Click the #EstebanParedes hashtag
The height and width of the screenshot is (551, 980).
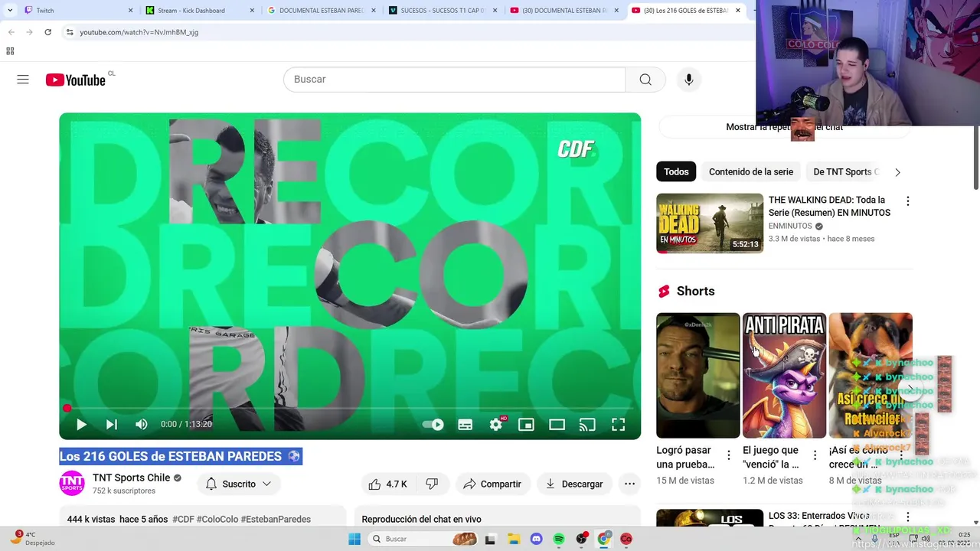tap(276, 519)
